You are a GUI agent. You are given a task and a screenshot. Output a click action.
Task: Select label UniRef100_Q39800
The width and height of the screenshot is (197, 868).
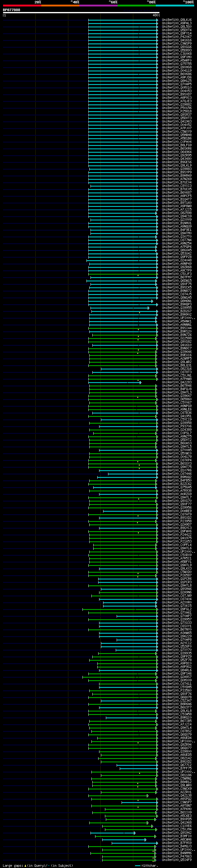coord(177,751)
